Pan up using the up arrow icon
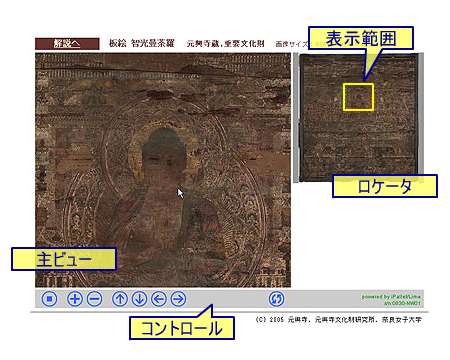450x360 pixels. point(120,299)
